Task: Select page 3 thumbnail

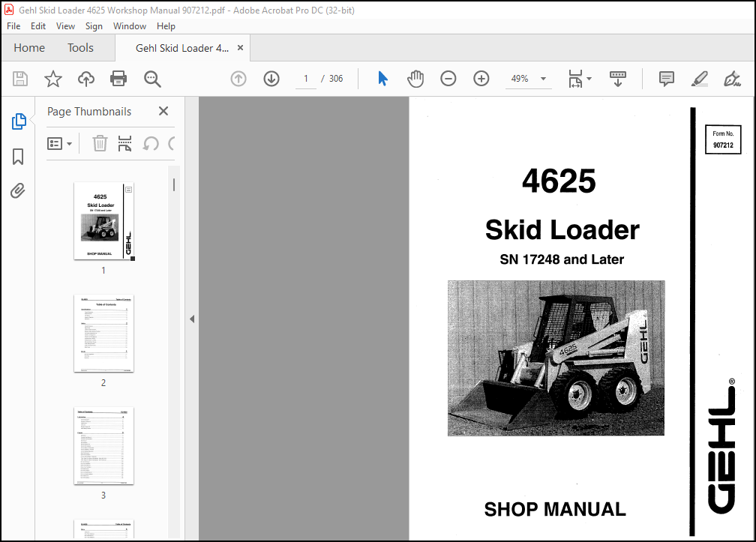Action: point(103,445)
